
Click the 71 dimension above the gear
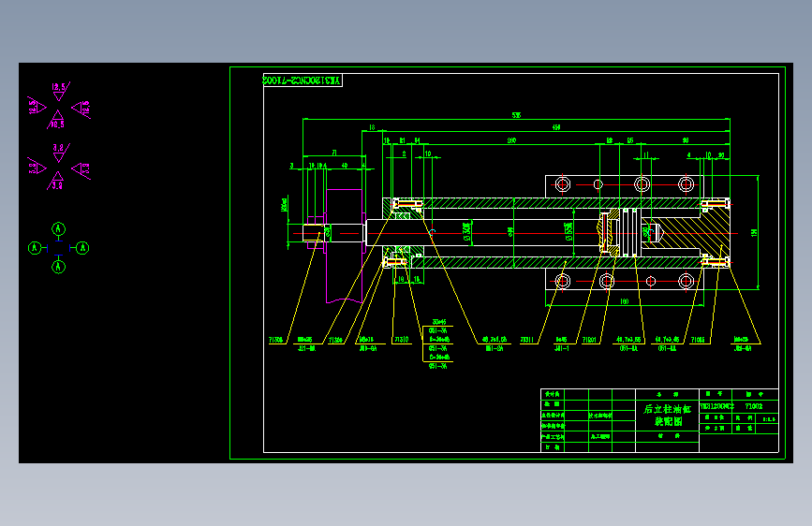pyautogui.click(x=334, y=153)
